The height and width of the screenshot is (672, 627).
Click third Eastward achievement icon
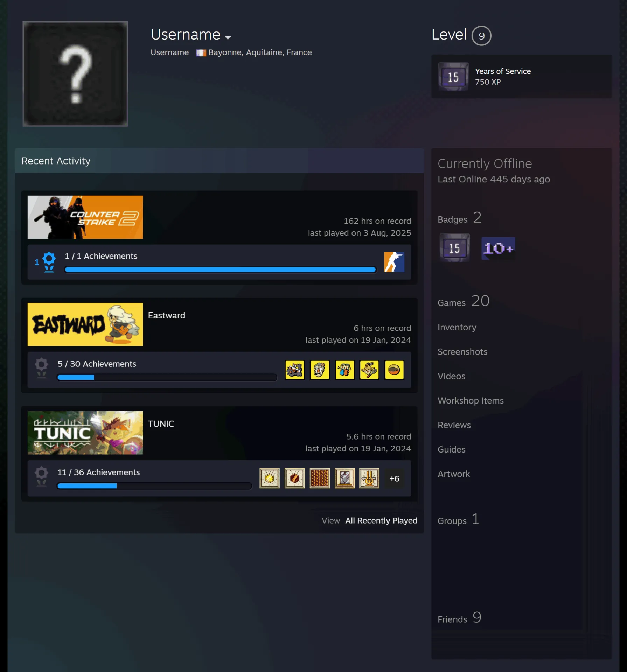(344, 370)
